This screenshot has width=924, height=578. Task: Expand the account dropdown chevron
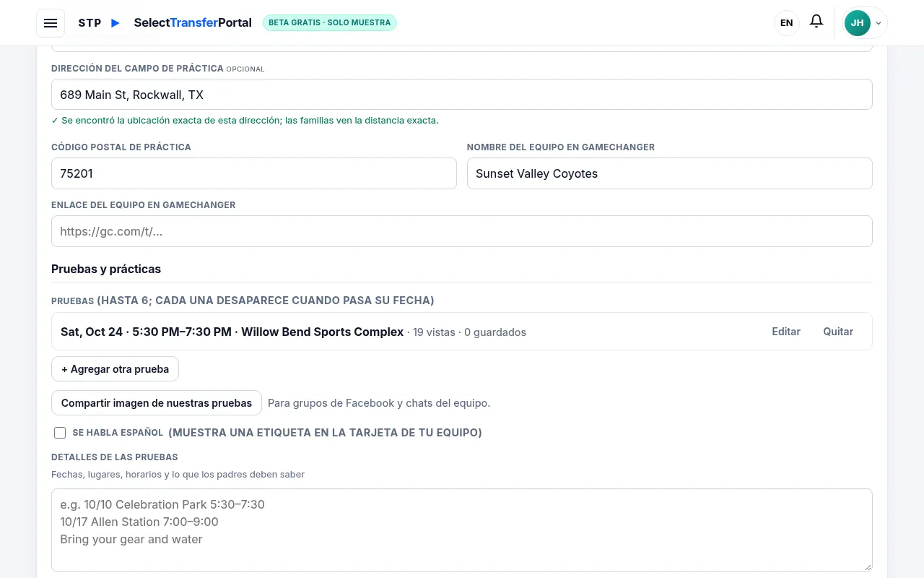pyautogui.click(x=879, y=23)
